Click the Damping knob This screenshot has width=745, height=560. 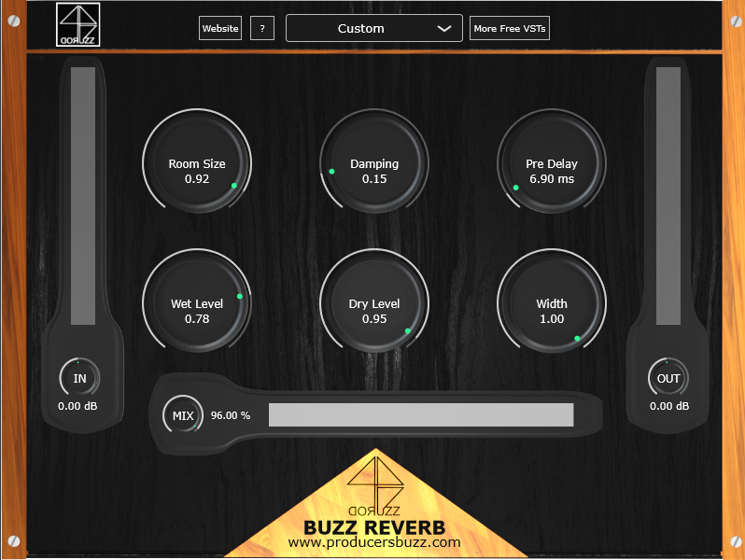point(374,162)
